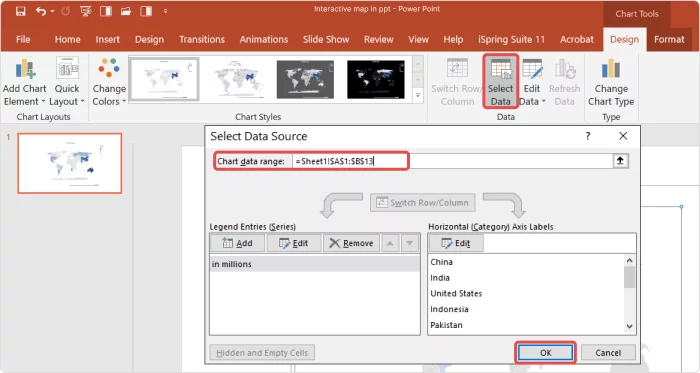
Task: Click the down arrow of category labels scrollbar
Action: [x=629, y=327]
